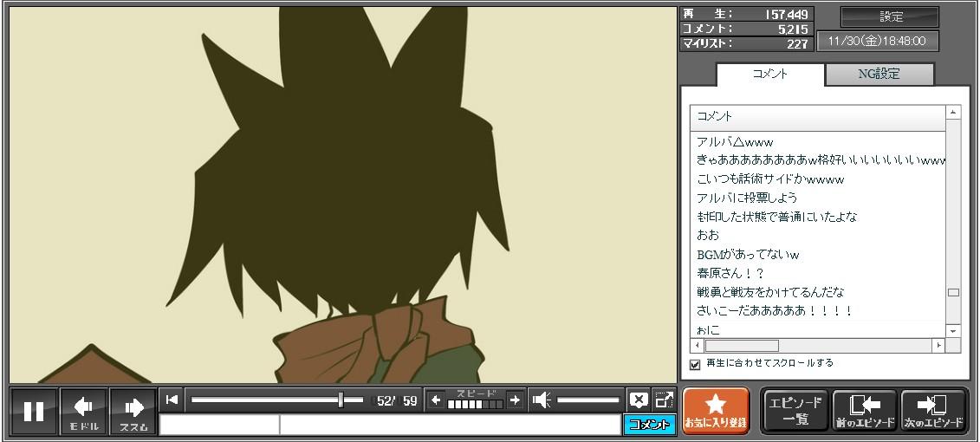Toggle auto-scroll with playback checkbox

tap(695, 364)
